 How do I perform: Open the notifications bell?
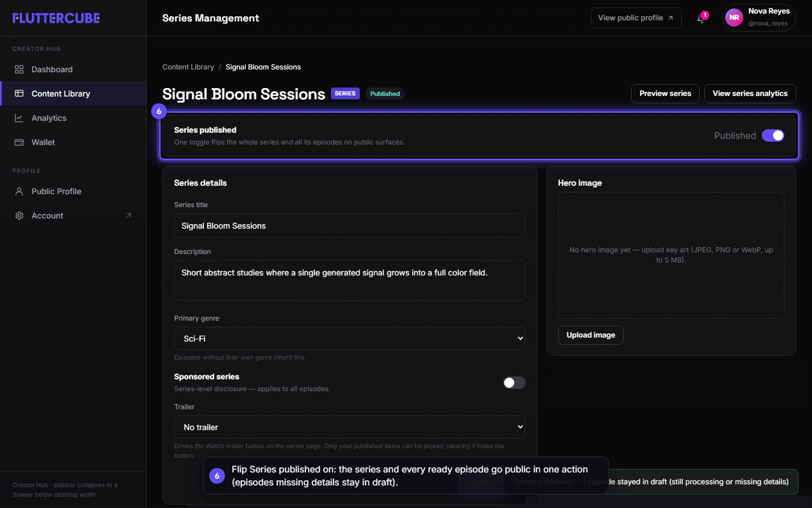[x=701, y=18]
